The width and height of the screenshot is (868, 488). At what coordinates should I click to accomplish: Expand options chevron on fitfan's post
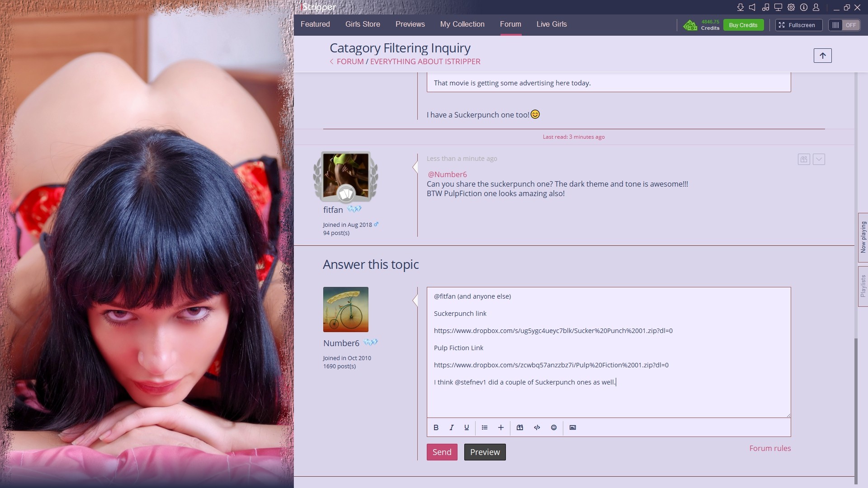tap(819, 159)
